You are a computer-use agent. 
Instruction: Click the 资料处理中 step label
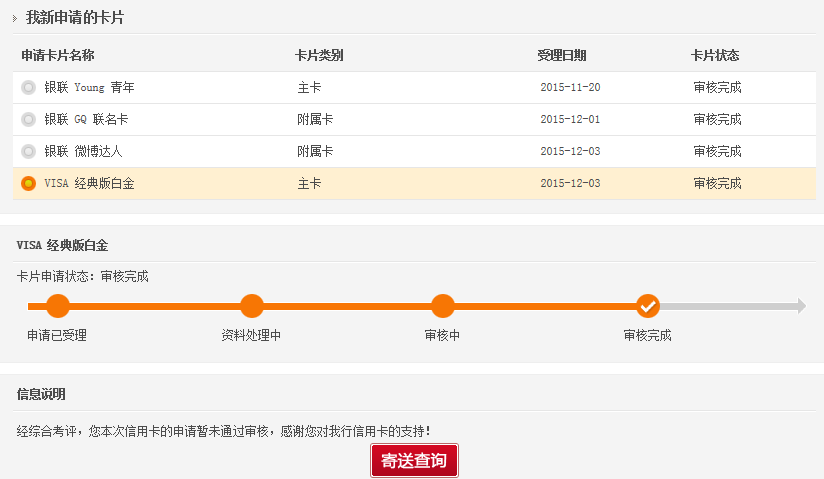click(x=251, y=335)
